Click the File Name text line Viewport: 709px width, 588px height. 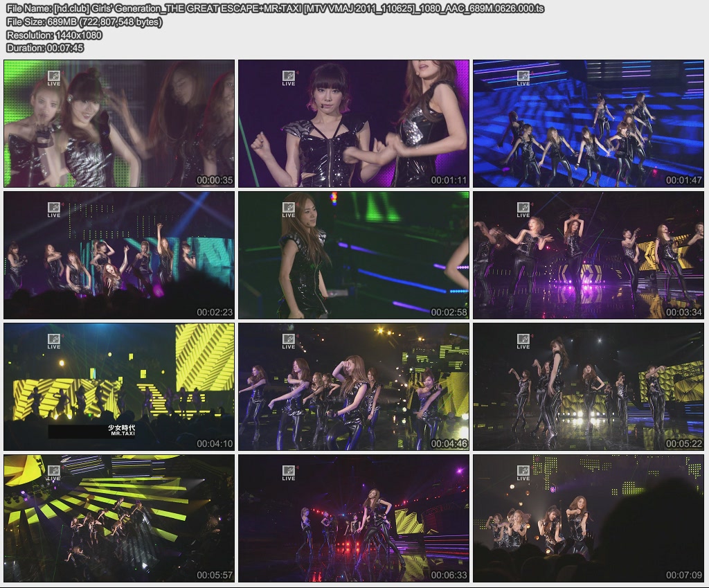pos(276,8)
